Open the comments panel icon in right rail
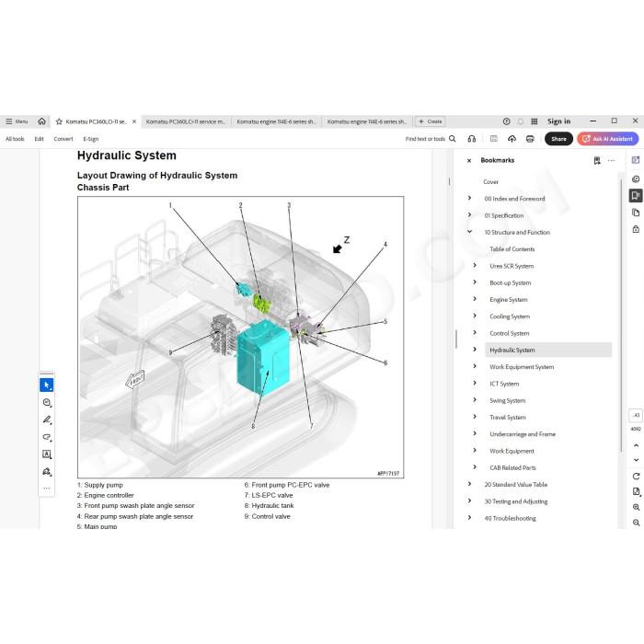Image resolution: width=644 pixels, height=644 pixels. click(x=636, y=178)
